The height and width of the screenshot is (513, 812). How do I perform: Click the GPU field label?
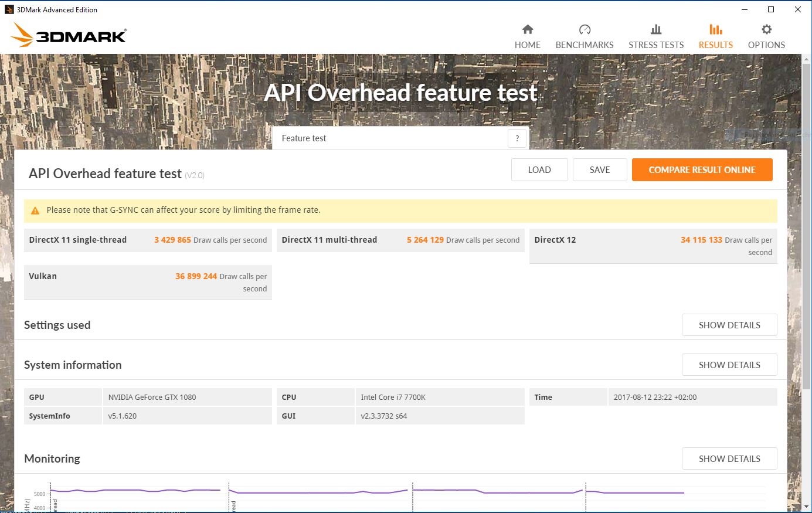tap(36, 397)
